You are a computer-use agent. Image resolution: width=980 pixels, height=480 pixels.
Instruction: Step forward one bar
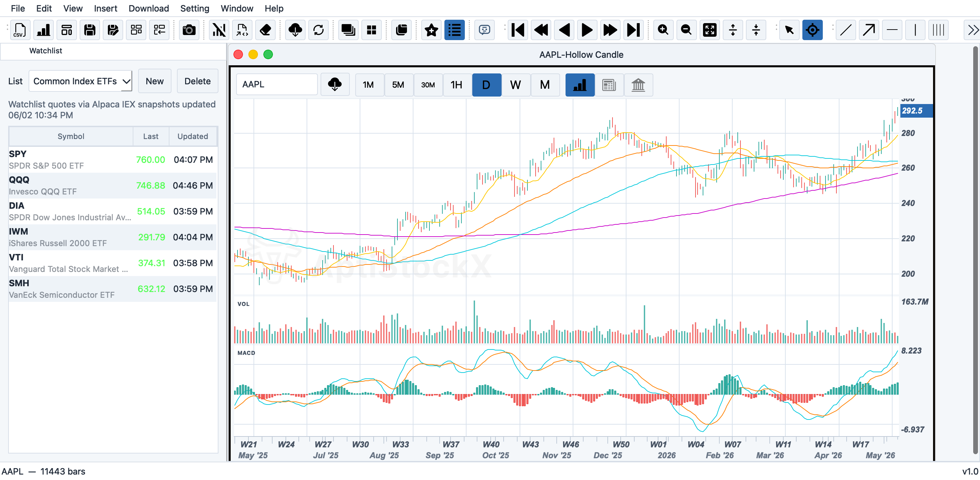coord(587,30)
